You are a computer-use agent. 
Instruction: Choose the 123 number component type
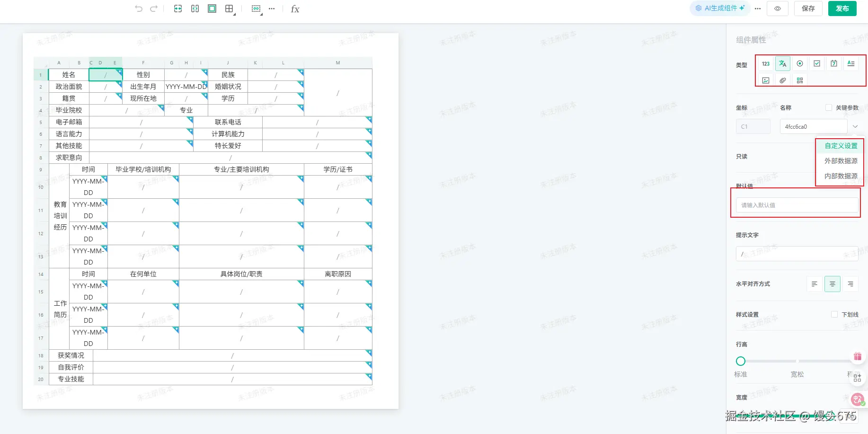766,63
